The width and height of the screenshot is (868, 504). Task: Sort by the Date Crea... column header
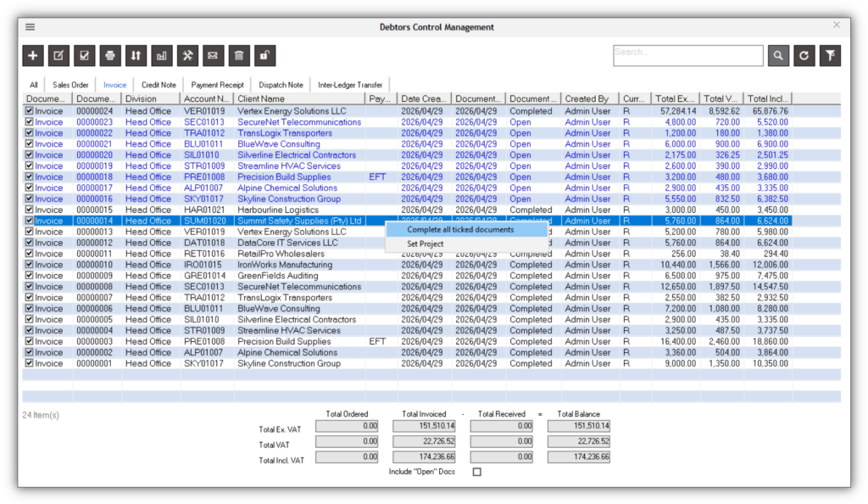click(424, 98)
